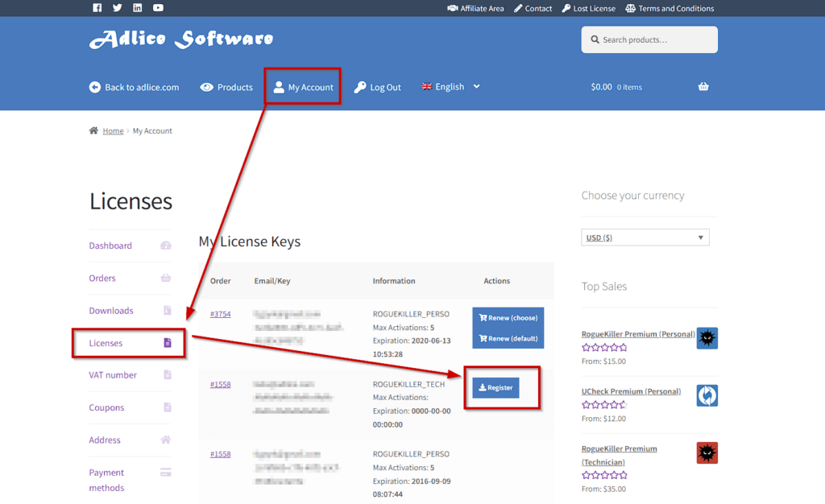Click the RogueKiller Premium Personal product thumbnail
Screen dimensions: 825x504
707,338
